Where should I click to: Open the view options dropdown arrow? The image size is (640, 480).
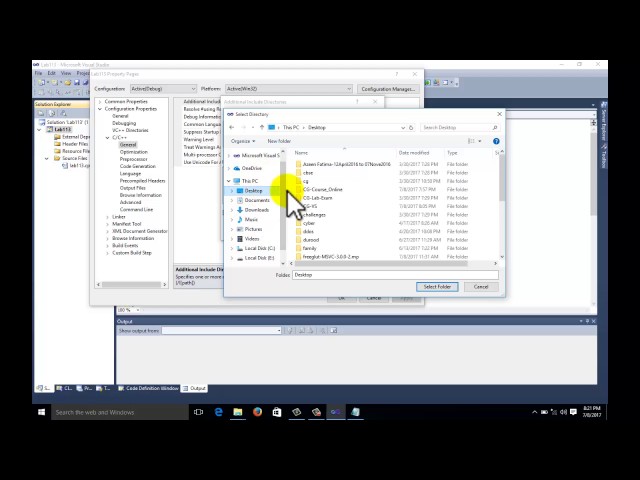click(x=480, y=141)
